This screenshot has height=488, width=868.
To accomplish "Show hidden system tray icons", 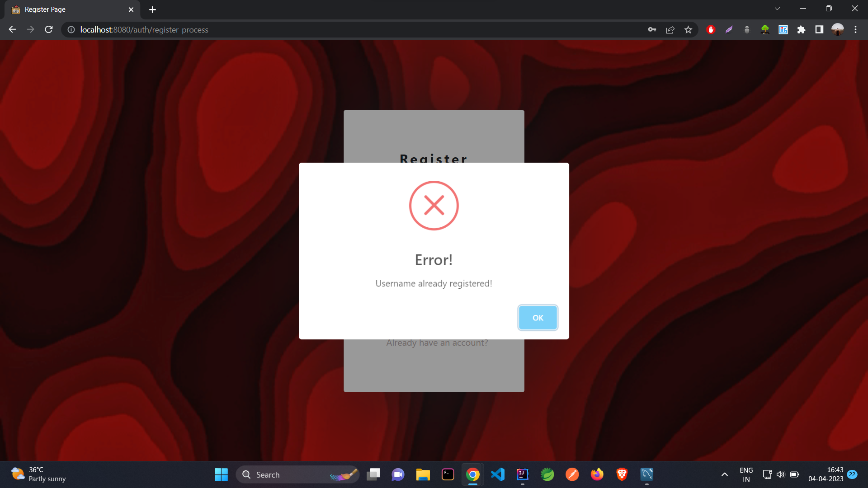I will (x=724, y=474).
